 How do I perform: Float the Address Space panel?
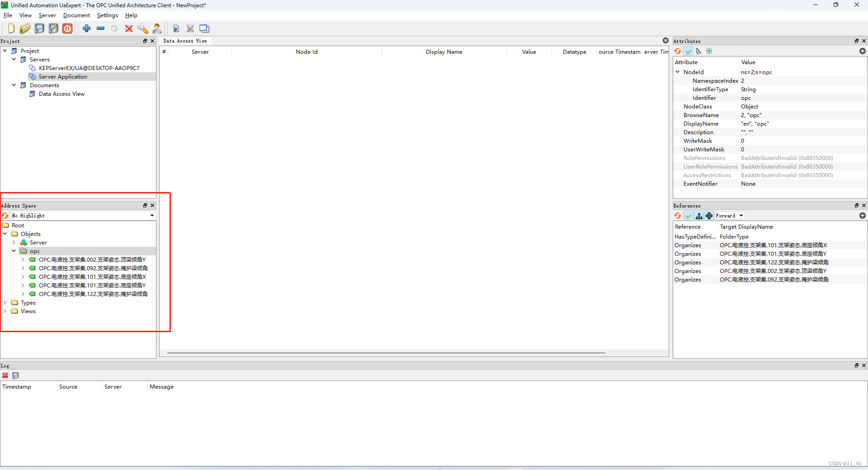(x=145, y=205)
